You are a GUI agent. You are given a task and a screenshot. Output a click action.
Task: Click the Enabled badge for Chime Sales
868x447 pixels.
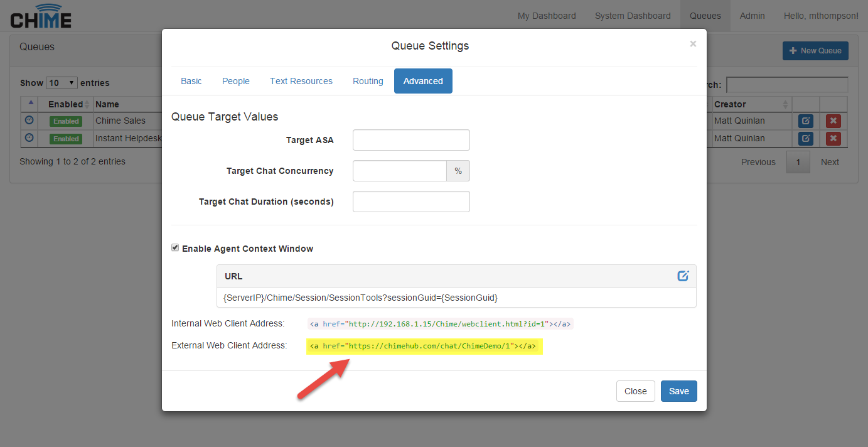click(x=66, y=121)
